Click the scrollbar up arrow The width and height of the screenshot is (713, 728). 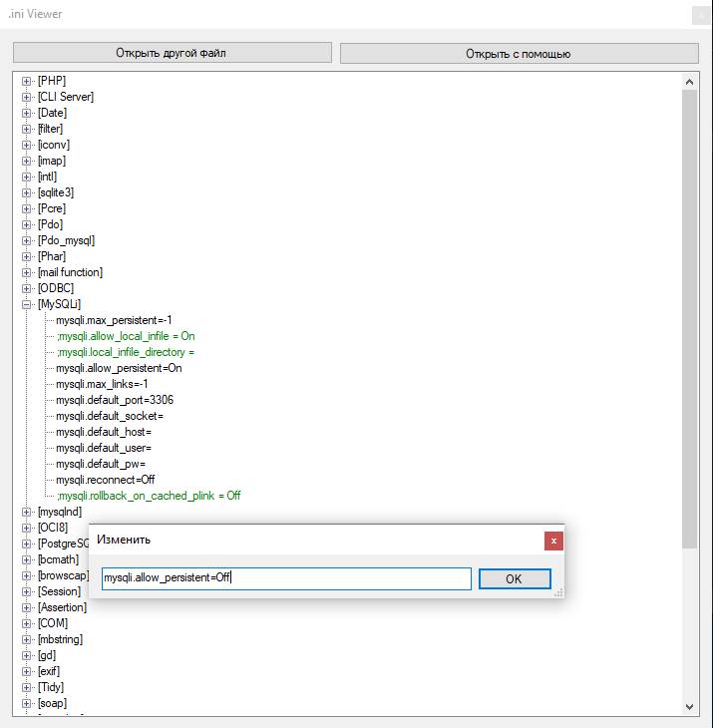[x=690, y=82]
